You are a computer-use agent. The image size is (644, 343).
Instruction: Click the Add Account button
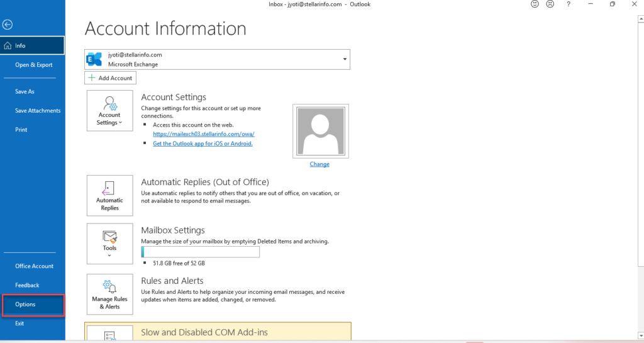tap(110, 78)
